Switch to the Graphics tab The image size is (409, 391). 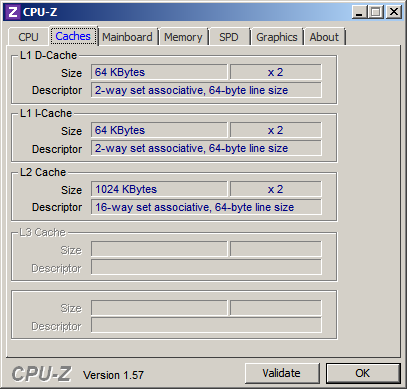point(277,37)
